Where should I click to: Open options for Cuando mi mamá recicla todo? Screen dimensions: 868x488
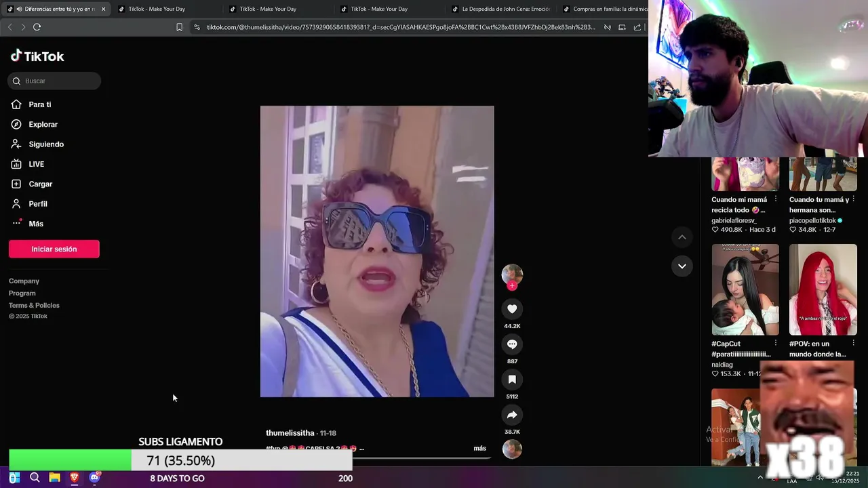click(x=775, y=199)
